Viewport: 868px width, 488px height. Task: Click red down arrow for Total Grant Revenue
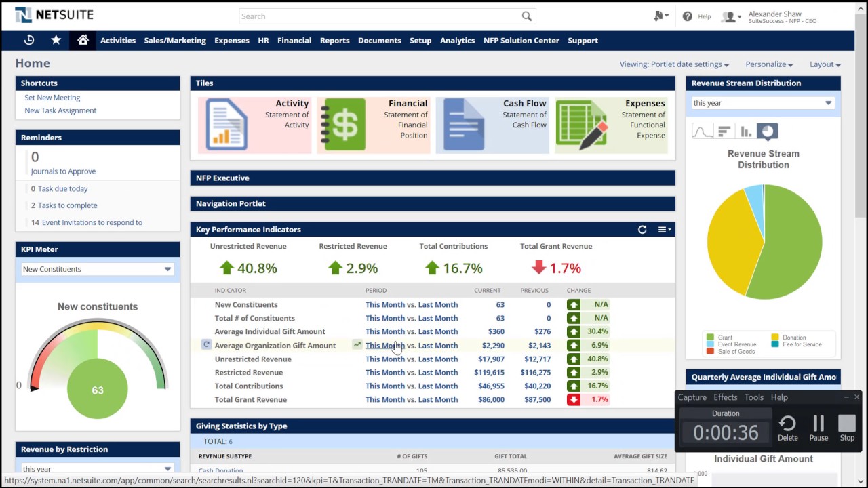(x=539, y=268)
